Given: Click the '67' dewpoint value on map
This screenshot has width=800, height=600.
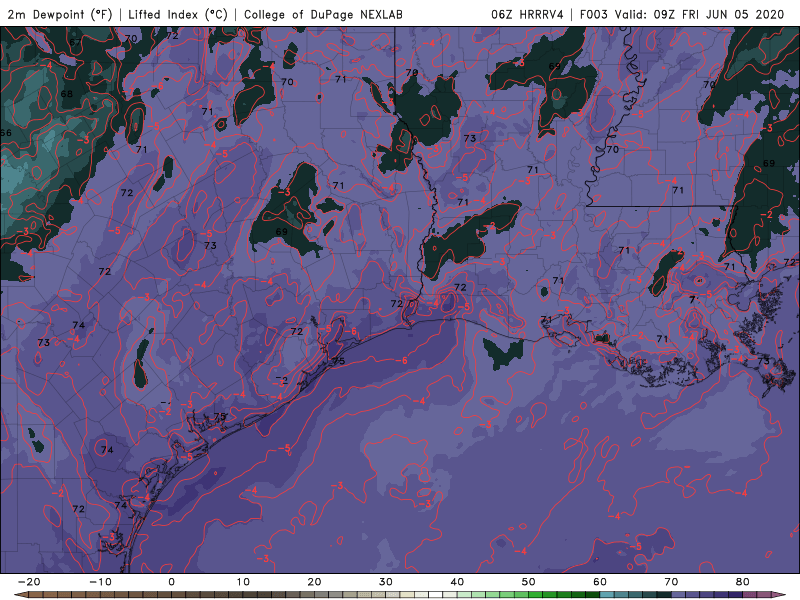Looking at the screenshot, I should [75, 42].
